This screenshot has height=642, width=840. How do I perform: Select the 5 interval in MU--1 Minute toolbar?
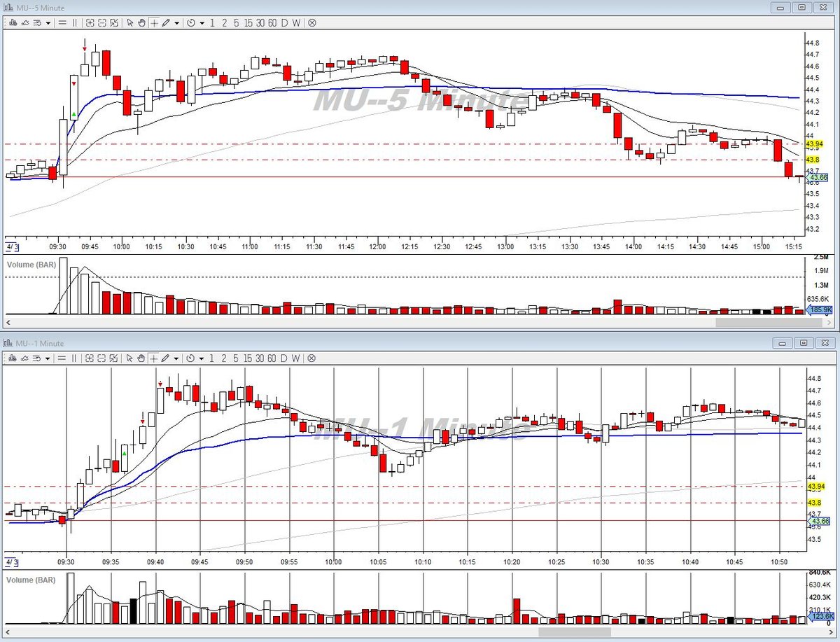pos(236,357)
